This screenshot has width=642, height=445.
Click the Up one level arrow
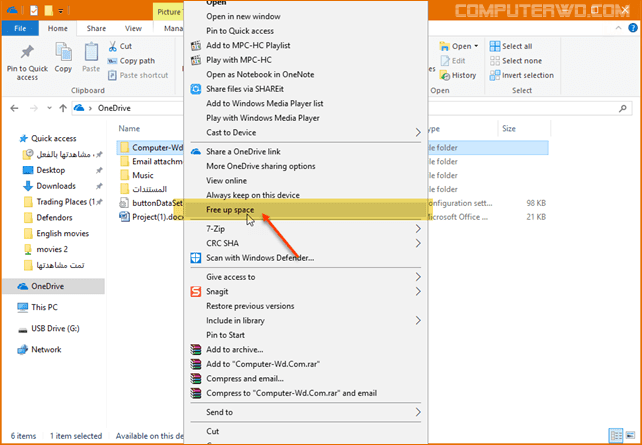click(x=63, y=108)
